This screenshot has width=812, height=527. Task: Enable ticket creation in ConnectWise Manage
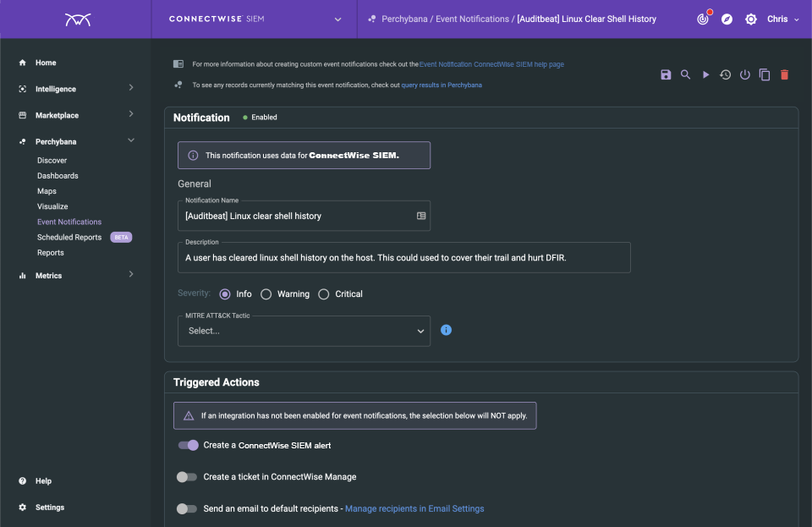click(x=187, y=476)
